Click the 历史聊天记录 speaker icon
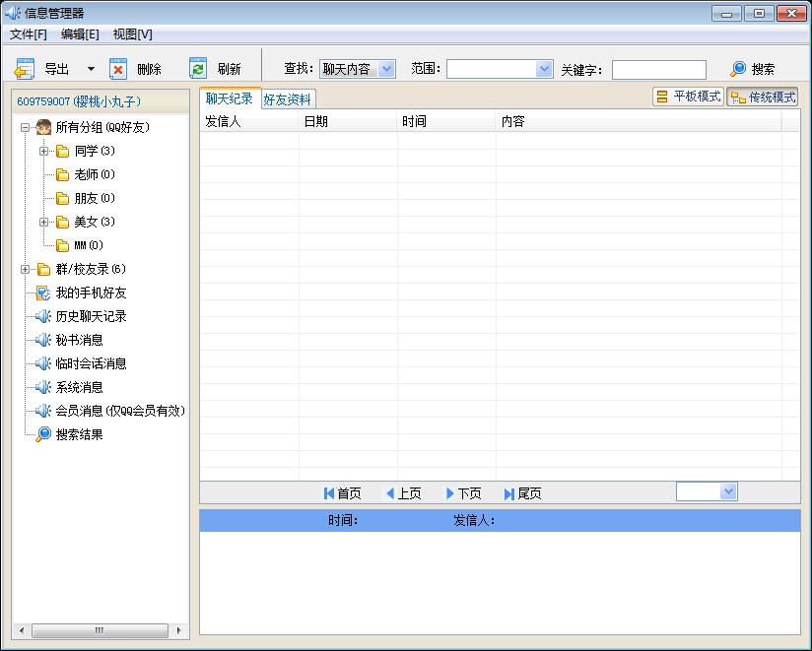Screen dimensions: 812x651 tap(43, 316)
